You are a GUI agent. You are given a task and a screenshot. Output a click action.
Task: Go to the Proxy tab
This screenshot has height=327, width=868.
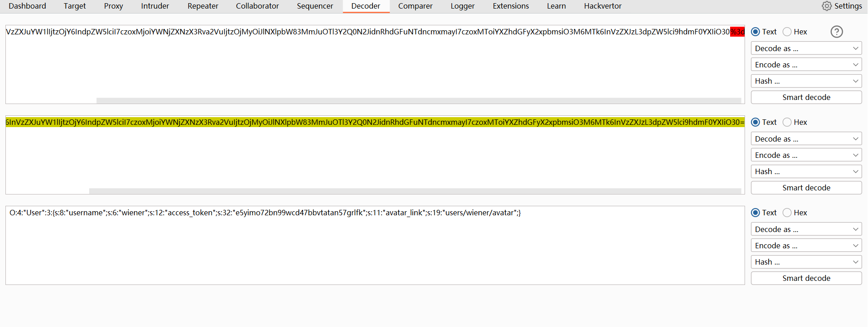pyautogui.click(x=113, y=6)
